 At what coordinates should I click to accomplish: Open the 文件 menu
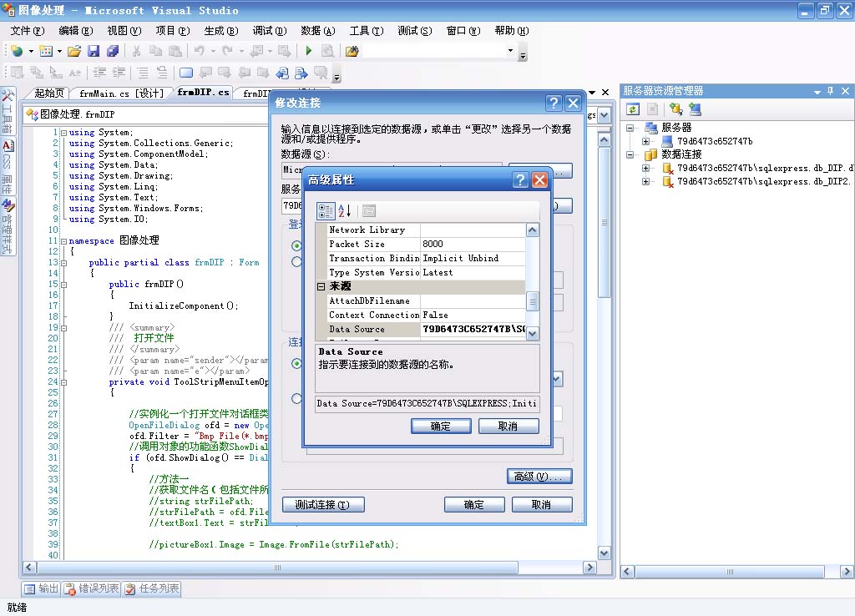[x=28, y=31]
